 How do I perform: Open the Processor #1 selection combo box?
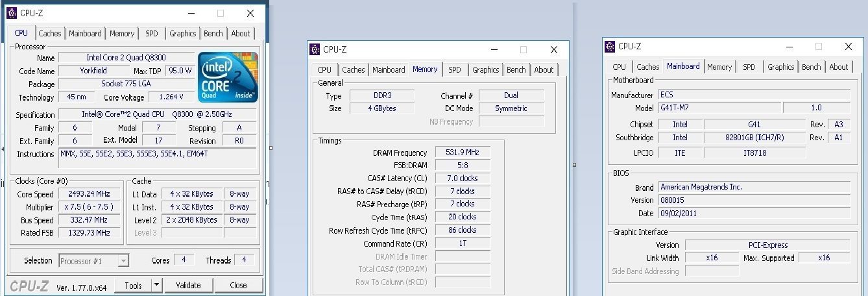pos(94,261)
